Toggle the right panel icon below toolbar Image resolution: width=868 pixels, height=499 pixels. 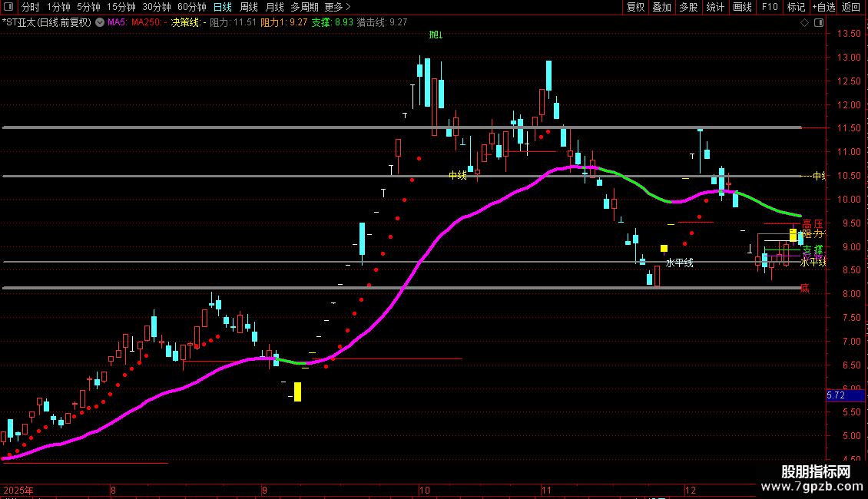[819, 23]
